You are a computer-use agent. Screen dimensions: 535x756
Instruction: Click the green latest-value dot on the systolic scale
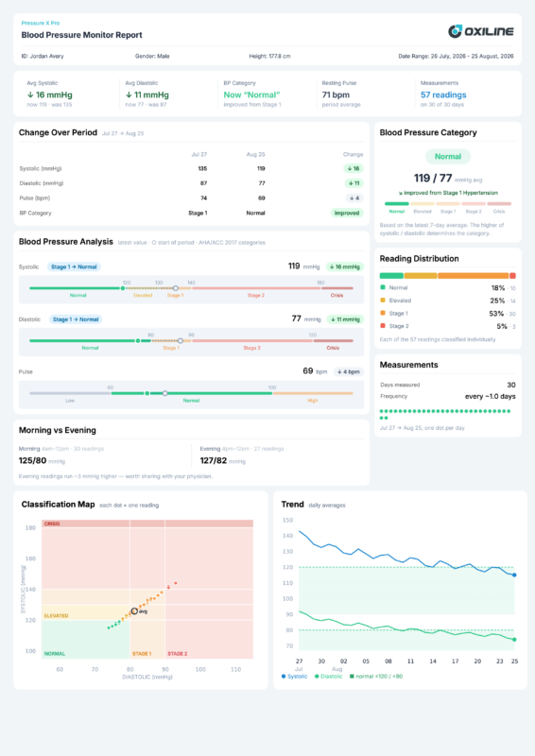(123, 288)
